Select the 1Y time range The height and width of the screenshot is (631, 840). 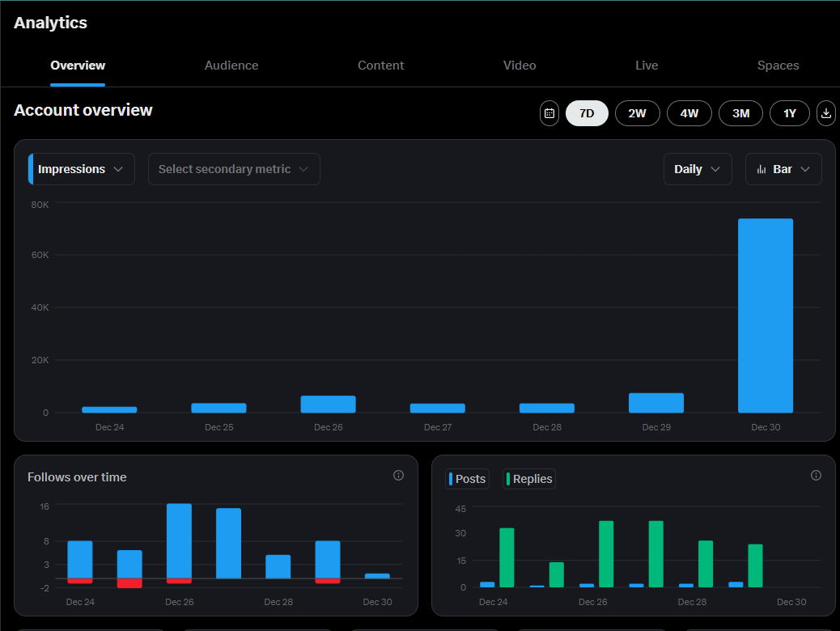(x=789, y=113)
